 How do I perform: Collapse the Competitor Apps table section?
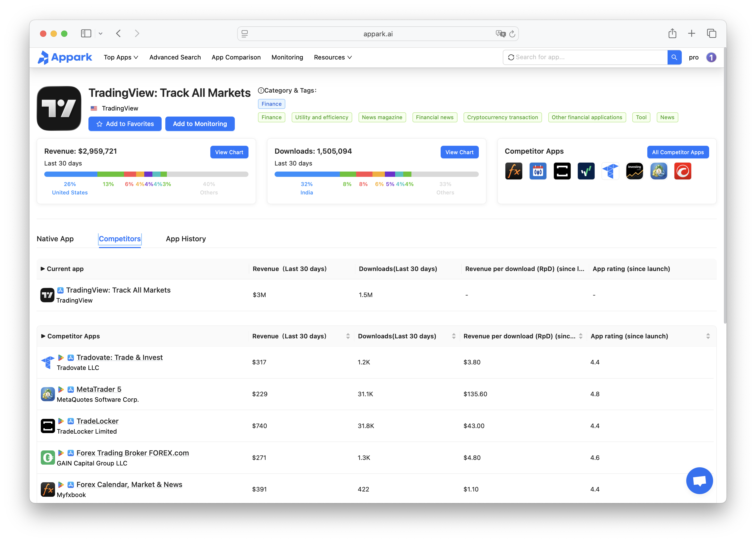(43, 336)
